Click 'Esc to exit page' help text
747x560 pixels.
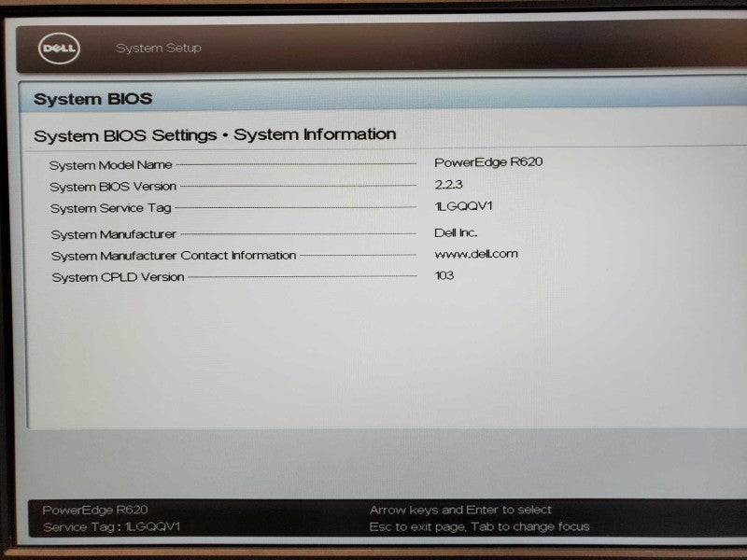(x=417, y=527)
